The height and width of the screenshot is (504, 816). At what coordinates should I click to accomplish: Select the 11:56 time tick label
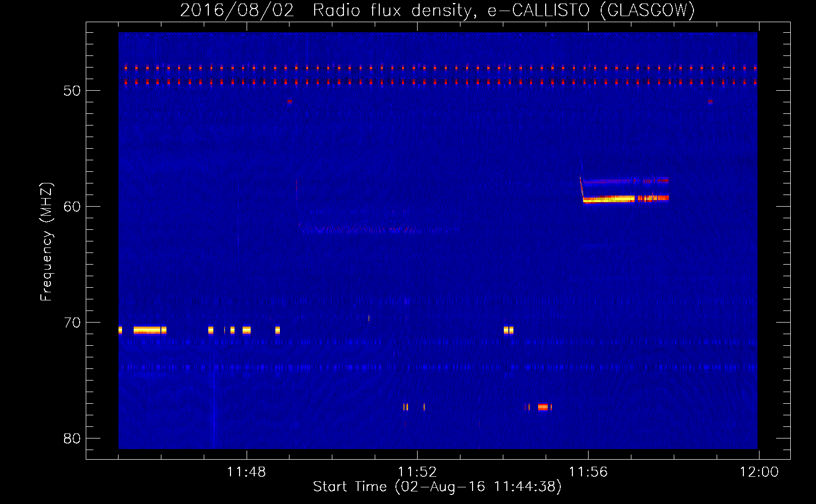tap(588, 472)
